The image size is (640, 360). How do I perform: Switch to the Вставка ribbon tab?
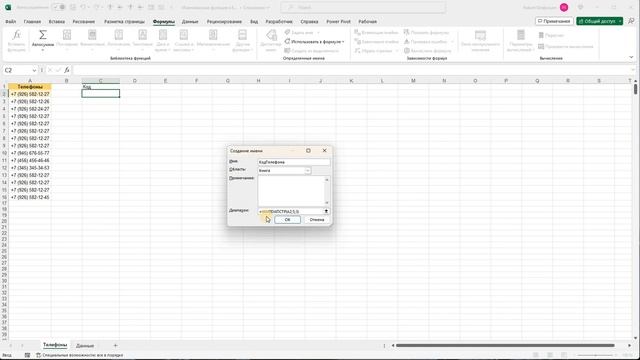(x=57, y=22)
